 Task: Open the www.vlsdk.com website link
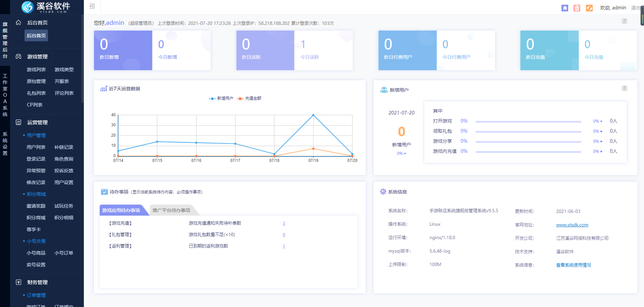pos(572,225)
